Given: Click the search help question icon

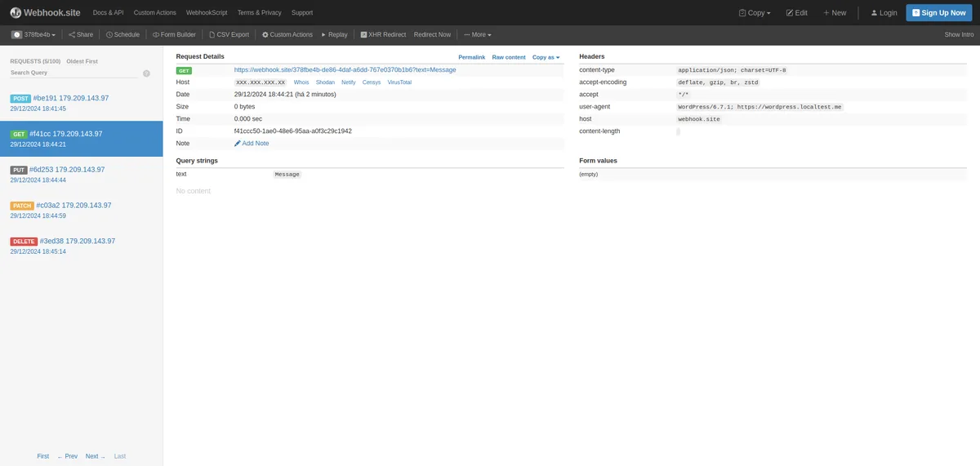Looking at the screenshot, I should pyautogui.click(x=147, y=73).
